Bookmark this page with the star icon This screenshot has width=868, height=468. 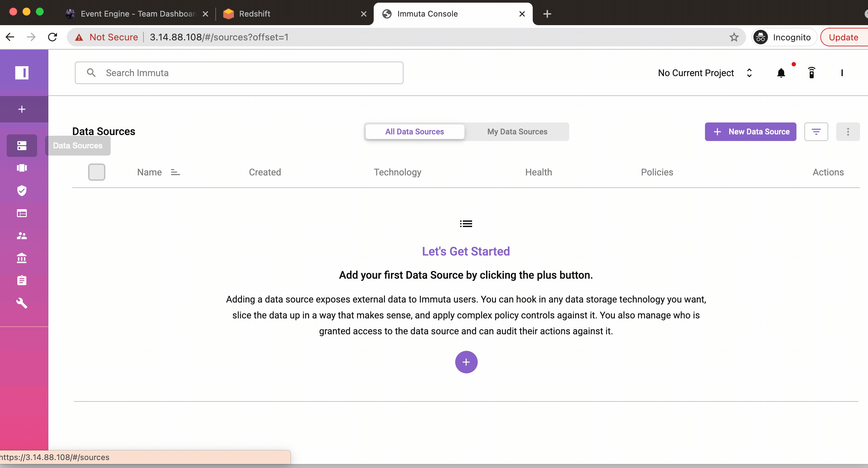point(734,37)
